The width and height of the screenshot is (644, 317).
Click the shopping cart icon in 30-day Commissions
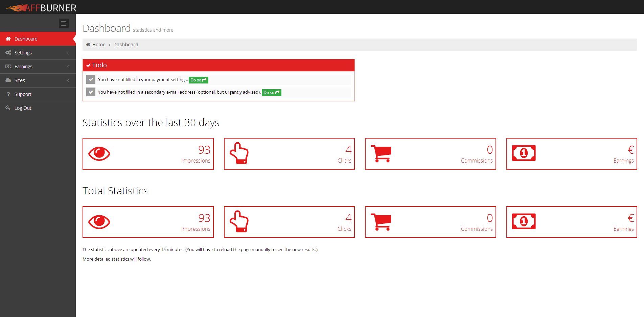381,154
